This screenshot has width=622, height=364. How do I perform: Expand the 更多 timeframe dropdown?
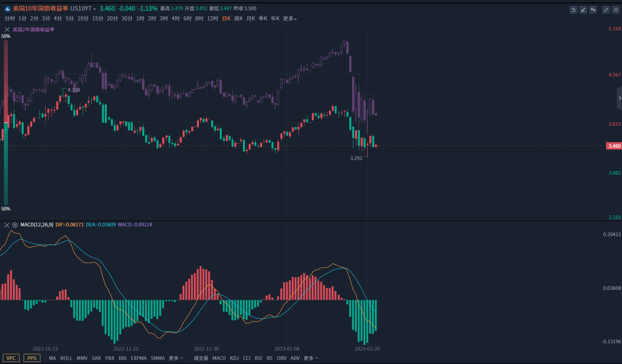[290, 19]
